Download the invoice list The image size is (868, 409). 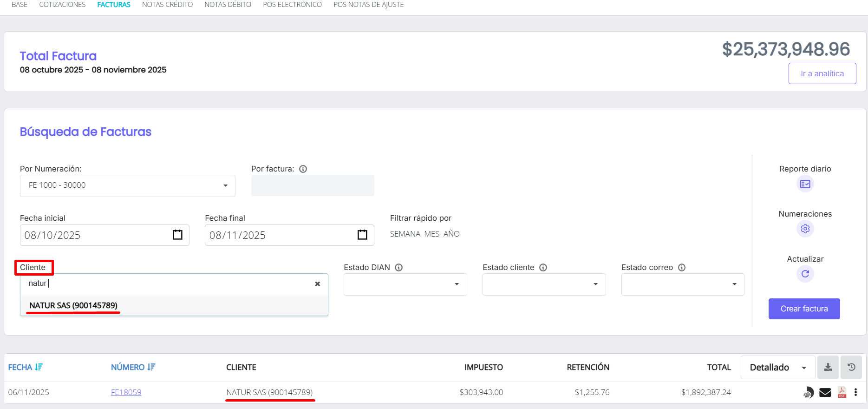(x=828, y=367)
